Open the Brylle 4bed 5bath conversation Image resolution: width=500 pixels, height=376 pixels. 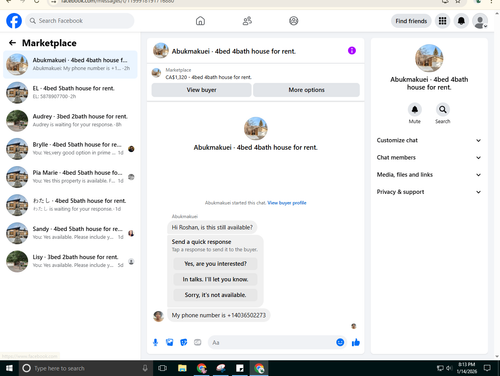(70, 149)
